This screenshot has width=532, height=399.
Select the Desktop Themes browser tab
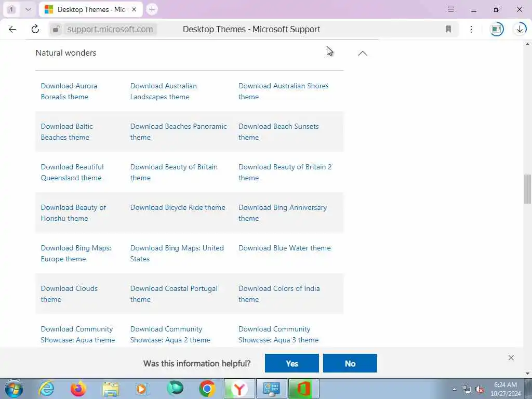91,9
